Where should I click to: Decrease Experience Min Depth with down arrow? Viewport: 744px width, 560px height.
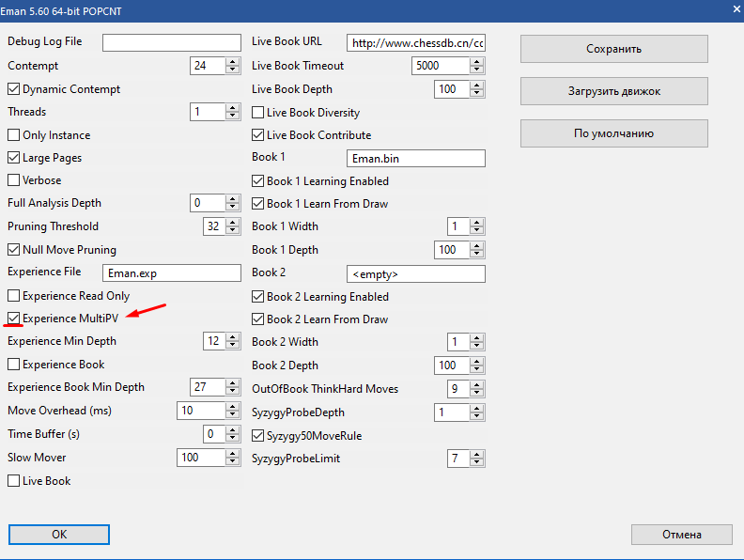tap(233, 346)
